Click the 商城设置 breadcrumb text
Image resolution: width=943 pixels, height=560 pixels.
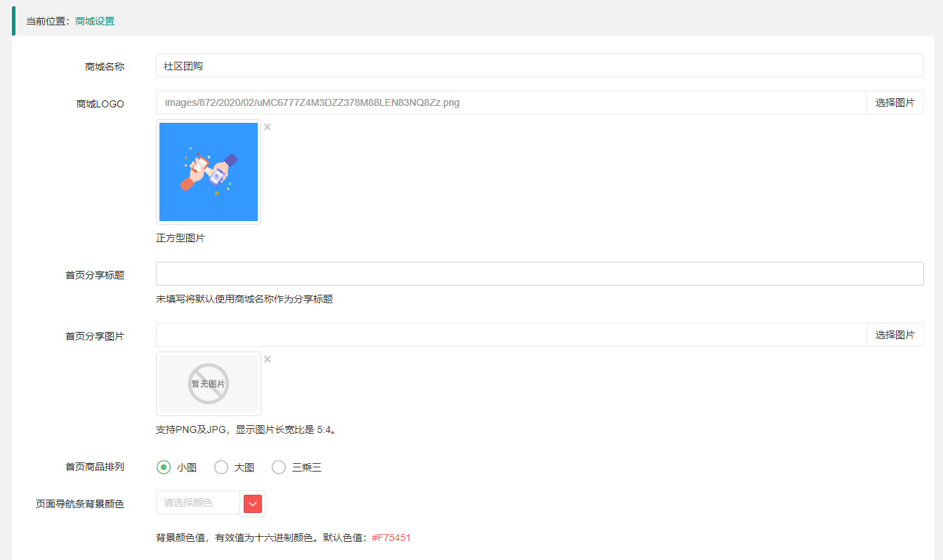tap(95, 21)
